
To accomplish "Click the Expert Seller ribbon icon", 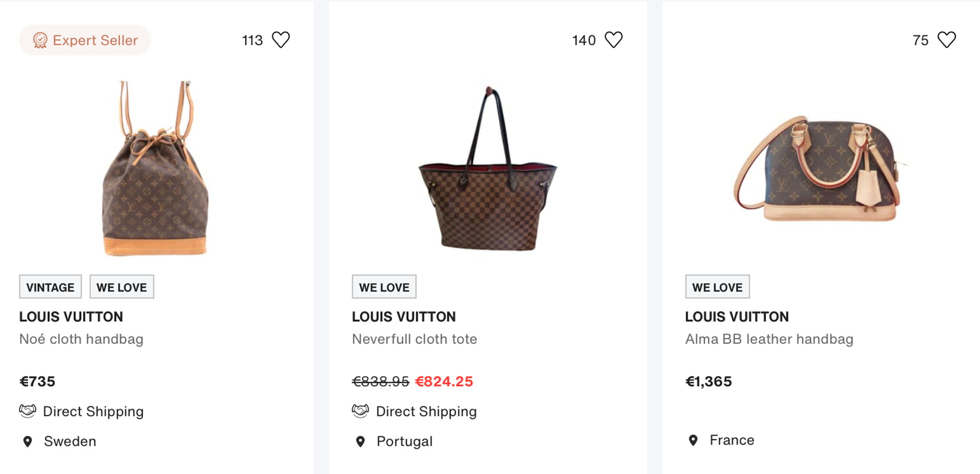I will click(40, 40).
